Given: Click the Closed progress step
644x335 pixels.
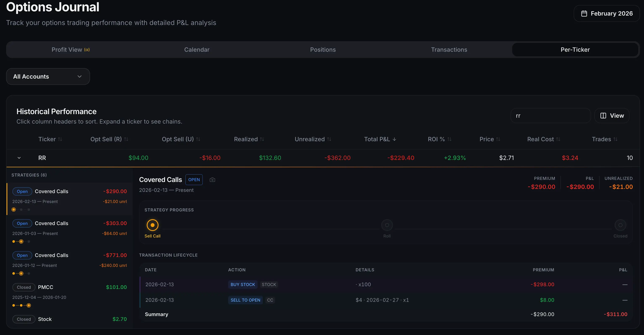Looking at the screenshot, I should pos(620,225).
